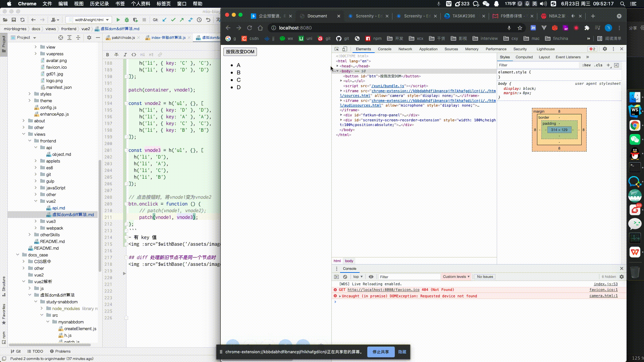Click the WebStorm Debug bug icon

(127, 20)
